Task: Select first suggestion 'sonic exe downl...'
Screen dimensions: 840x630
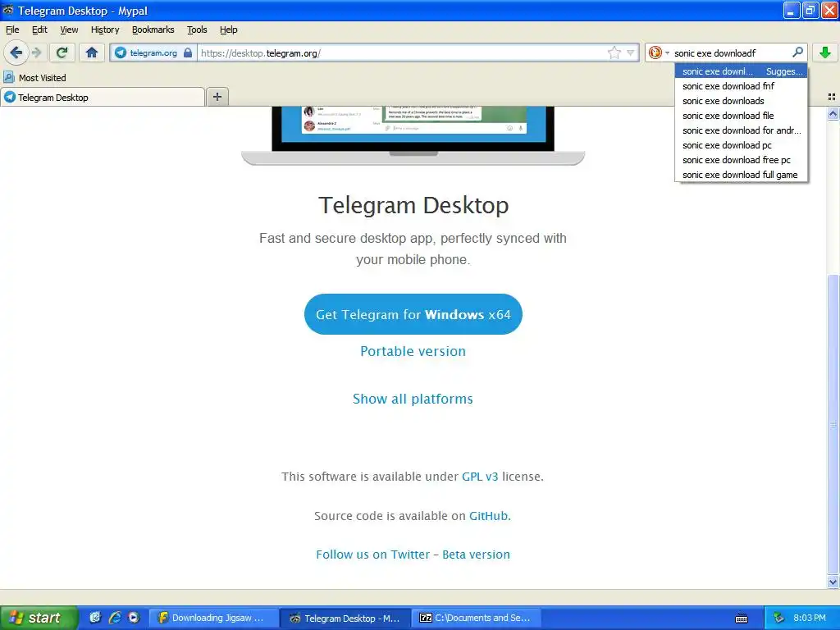Action: click(x=741, y=71)
